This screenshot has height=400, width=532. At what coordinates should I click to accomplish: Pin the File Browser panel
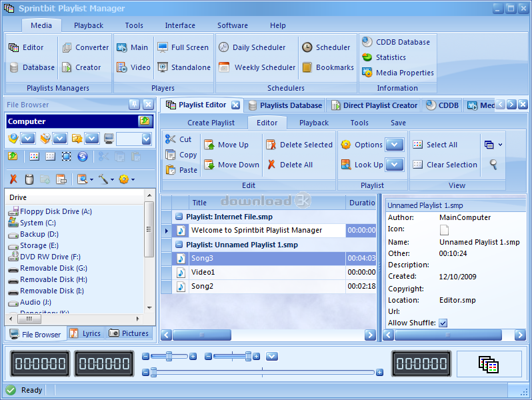coord(135,105)
